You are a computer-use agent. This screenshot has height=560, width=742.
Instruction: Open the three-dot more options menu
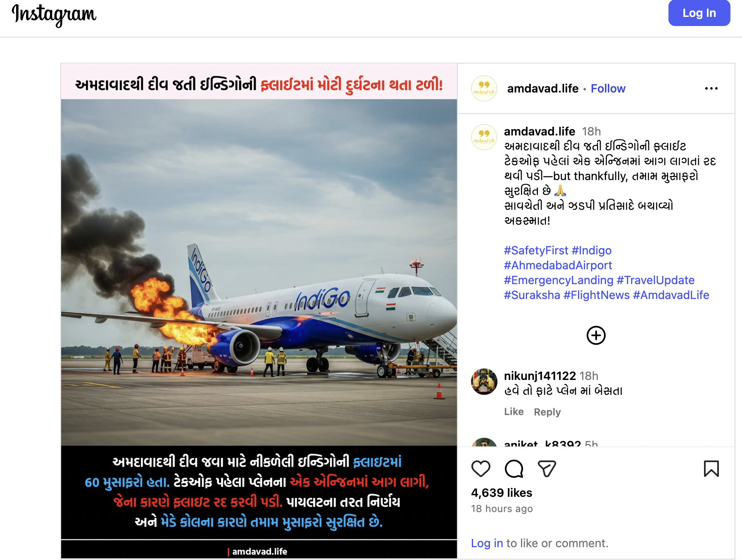point(711,88)
